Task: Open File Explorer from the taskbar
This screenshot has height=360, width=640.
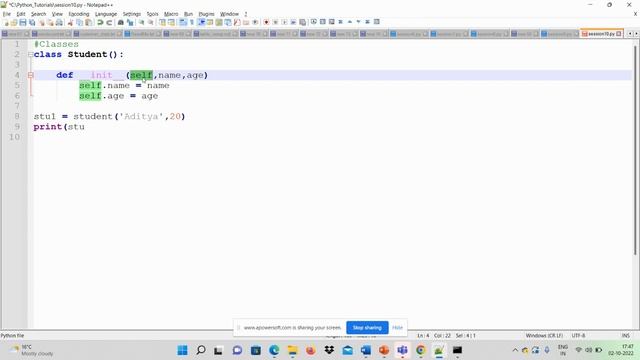Action: [292, 350]
